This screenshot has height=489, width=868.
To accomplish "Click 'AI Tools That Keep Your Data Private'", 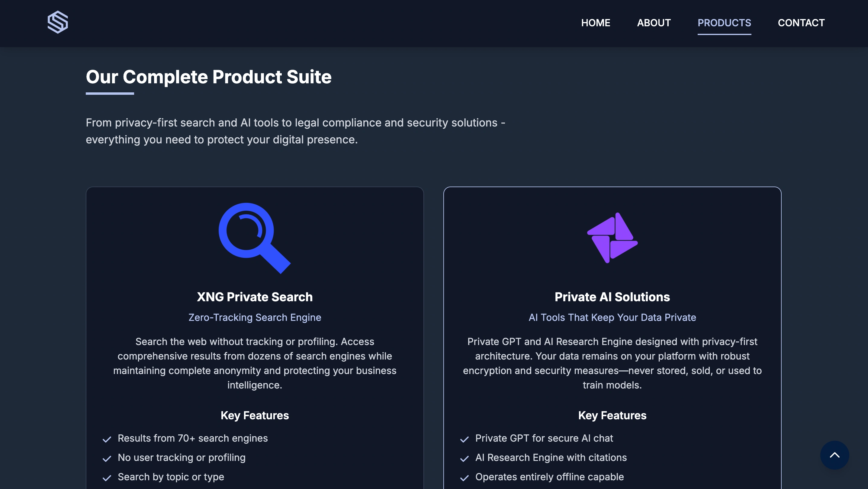I will (x=612, y=317).
